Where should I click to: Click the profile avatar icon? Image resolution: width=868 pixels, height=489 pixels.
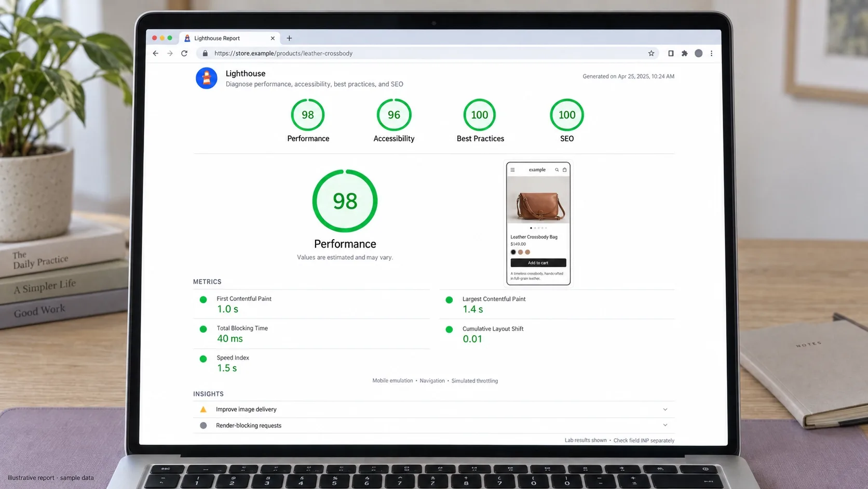pos(699,54)
